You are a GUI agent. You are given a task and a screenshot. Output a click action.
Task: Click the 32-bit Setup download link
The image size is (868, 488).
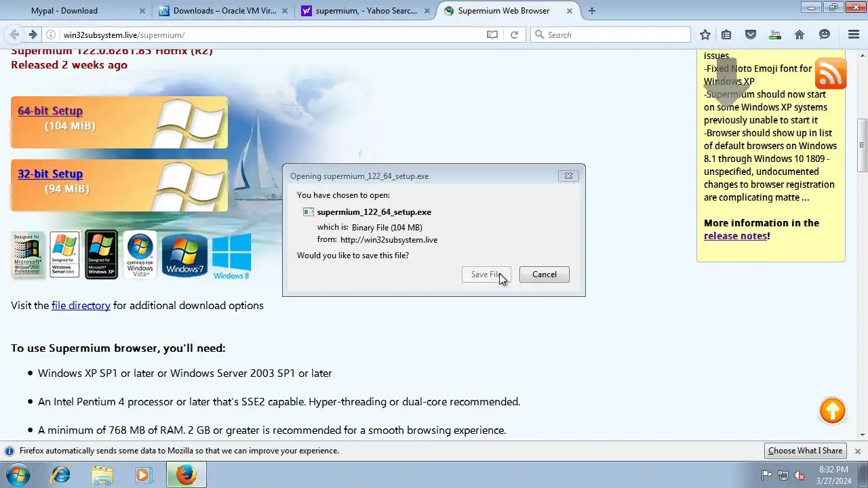pos(50,174)
